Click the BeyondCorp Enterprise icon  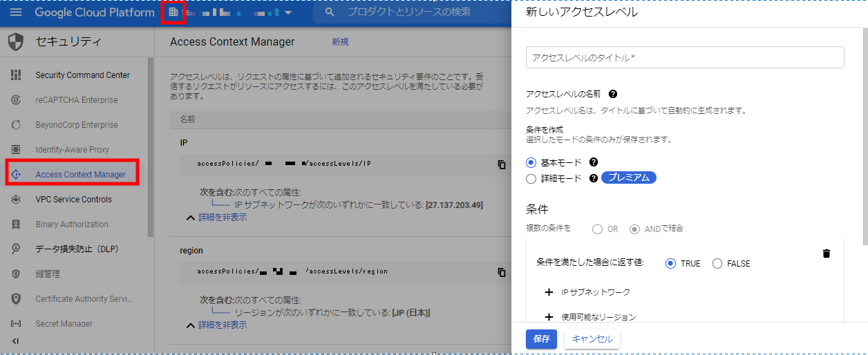click(x=16, y=125)
